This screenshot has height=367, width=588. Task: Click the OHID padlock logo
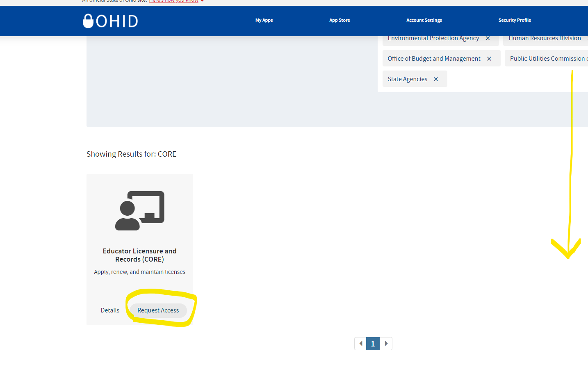click(x=88, y=21)
